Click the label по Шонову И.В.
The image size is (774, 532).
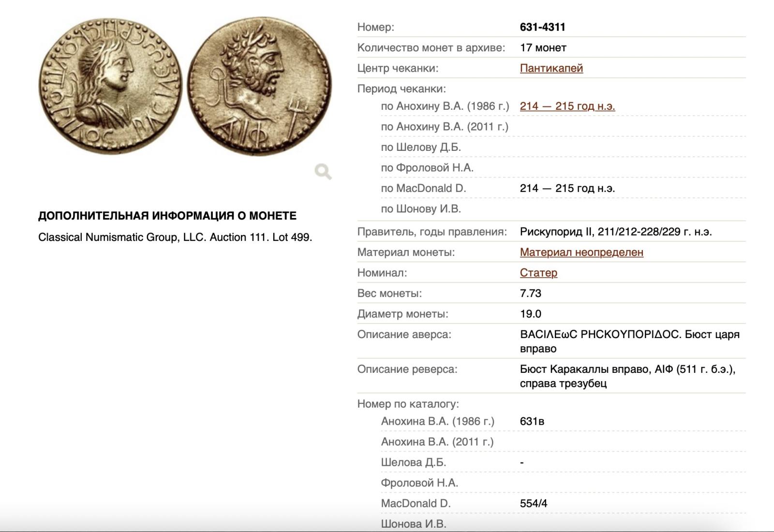coord(421,209)
